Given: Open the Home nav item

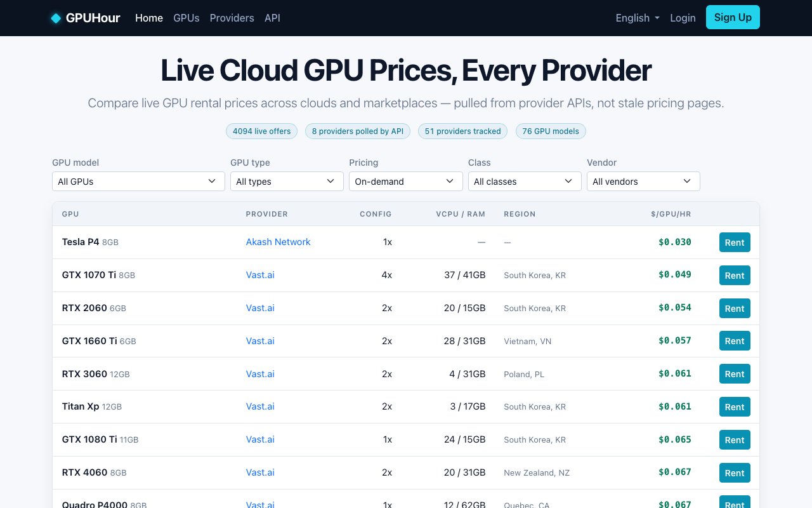Looking at the screenshot, I should pos(149,18).
